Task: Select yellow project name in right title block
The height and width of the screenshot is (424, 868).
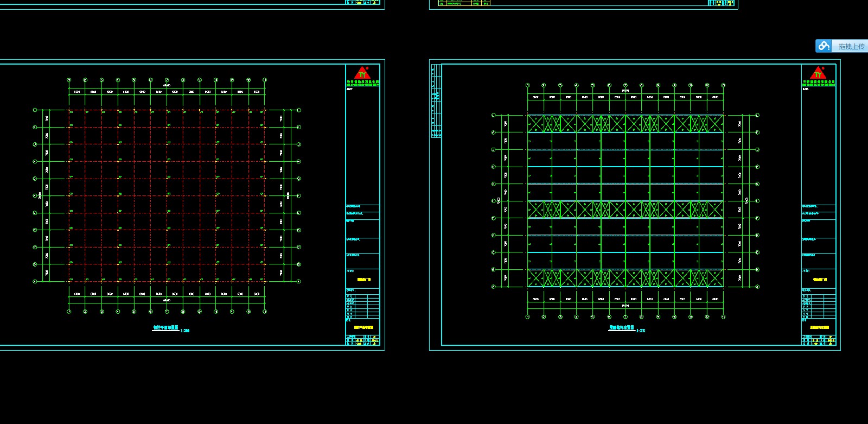Action: coord(819,280)
